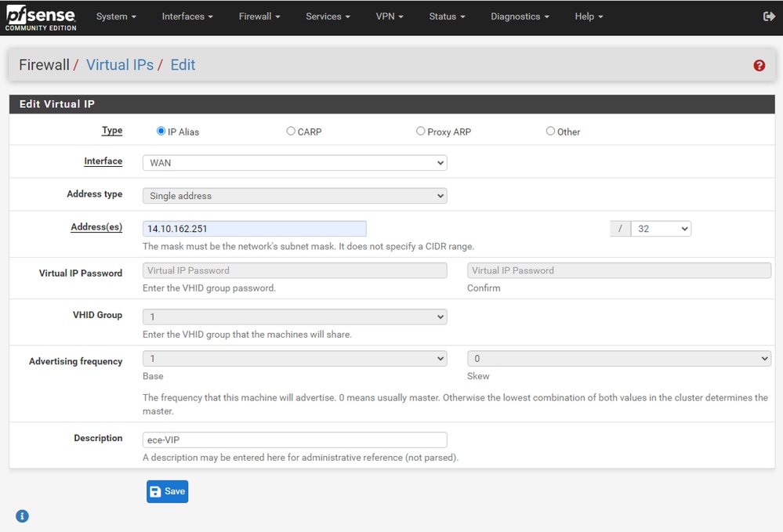783x532 pixels.
Task: Open the red help question mark icon
Action: [x=759, y=65]
